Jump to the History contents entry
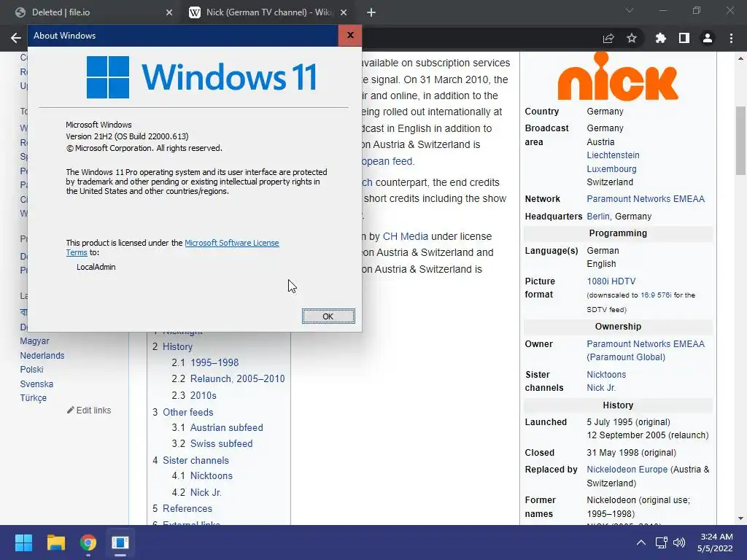This screenshot has width=747, height=560. (177, 346)
